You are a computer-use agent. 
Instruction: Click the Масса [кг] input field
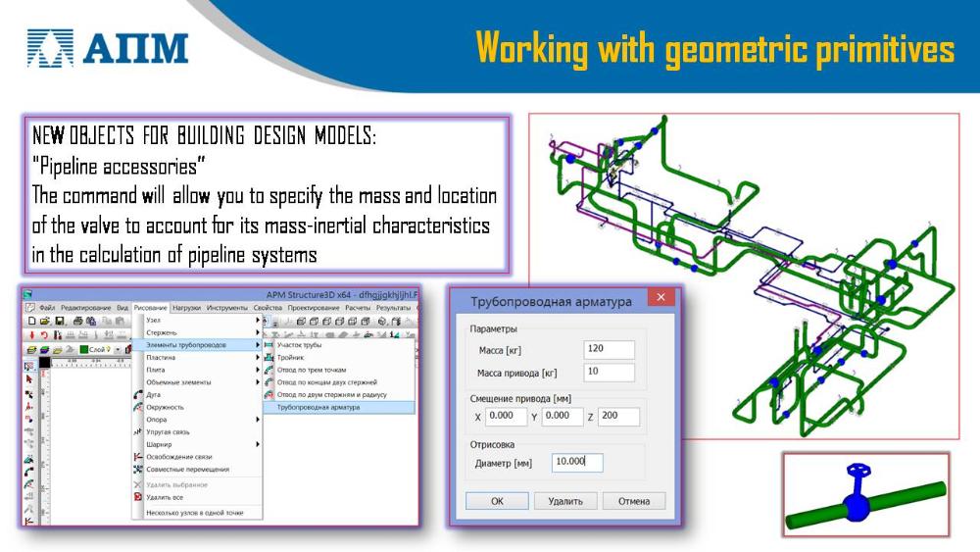(609, 350)
